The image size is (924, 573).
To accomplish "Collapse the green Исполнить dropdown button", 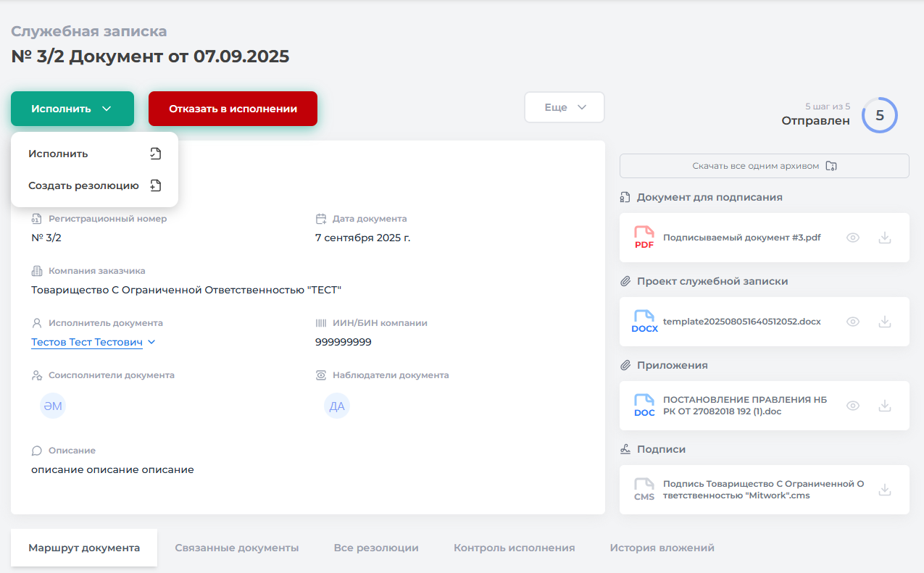I will tap(72, 109).
